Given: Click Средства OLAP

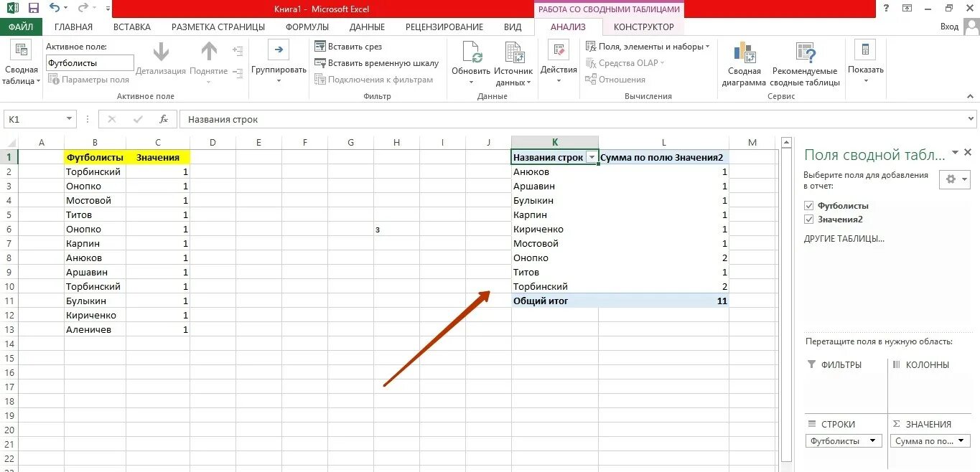Looking at the screenshot, I should point(625,63).
